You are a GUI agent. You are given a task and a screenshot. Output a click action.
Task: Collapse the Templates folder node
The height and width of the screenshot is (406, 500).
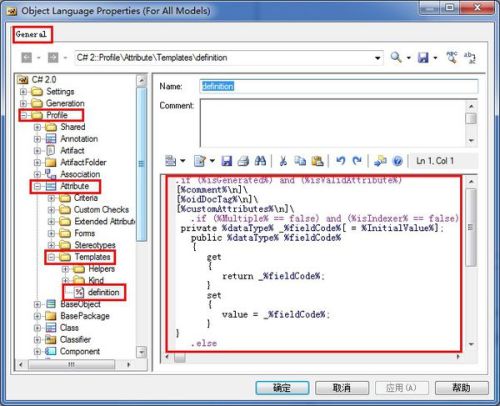pyautogui.click(x=51, y=257)
